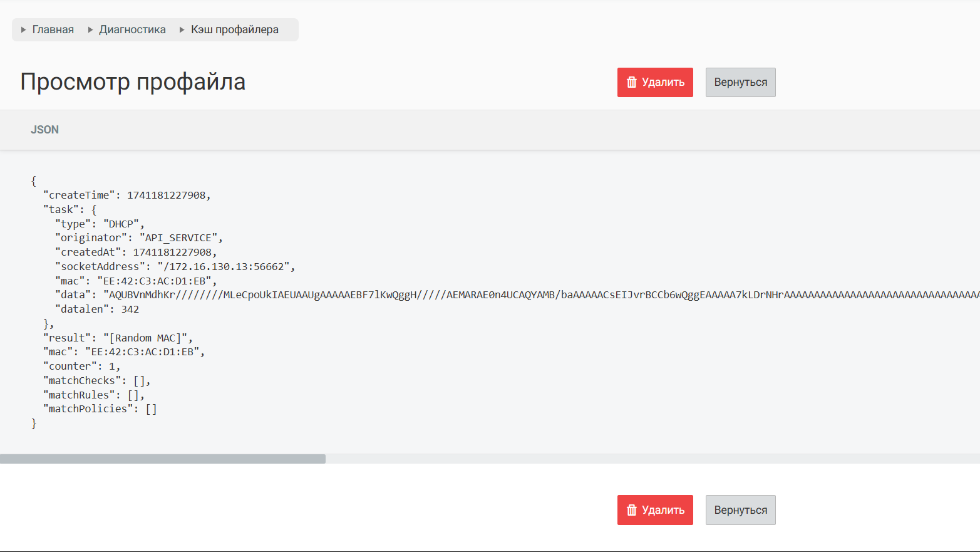Open Диагностика breadcrumb link
980x552 pixels.
[x=132, y=30]
